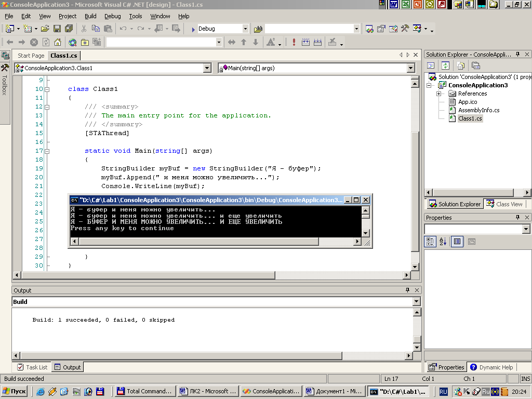Switch to Документ1 Word taskbar button
This screenshot has height=399, width=532.
pyautogui.click(x=335, y=392)
